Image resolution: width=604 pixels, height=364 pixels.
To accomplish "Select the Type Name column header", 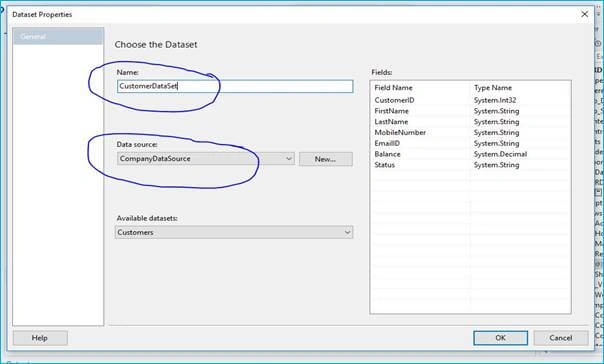I will coord(493,88).
